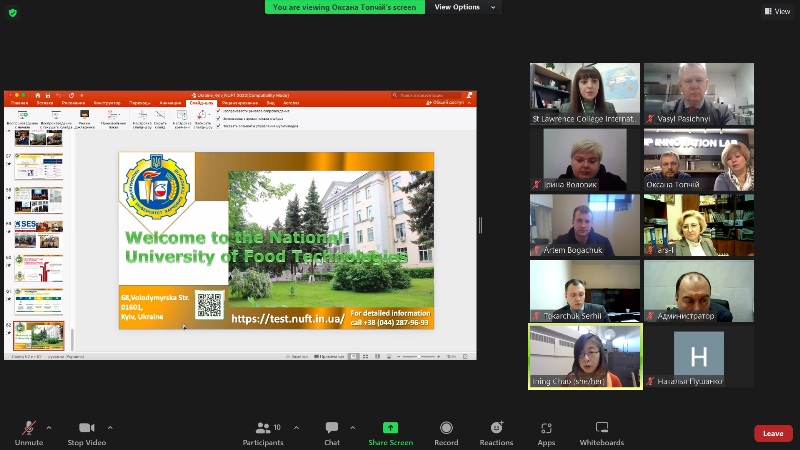Click PowerPoint Home icon in title bar

[37, 95]
